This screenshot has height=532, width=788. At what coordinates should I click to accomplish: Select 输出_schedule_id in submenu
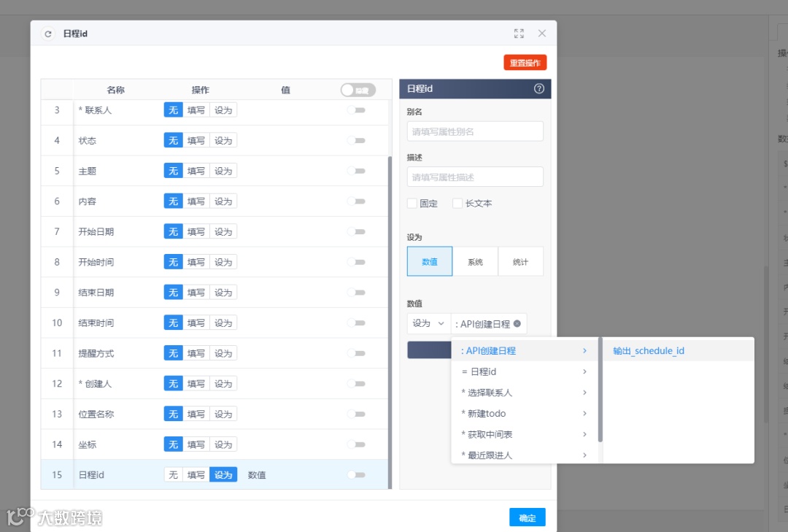pos(649,350)
